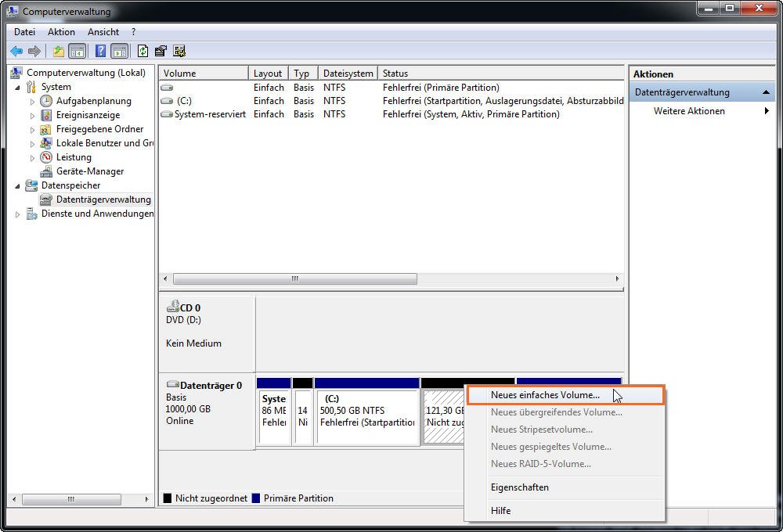Expand the Freigegebene Ordner tree node
This screenshot has width=783, height=532.
pos(32,130)
